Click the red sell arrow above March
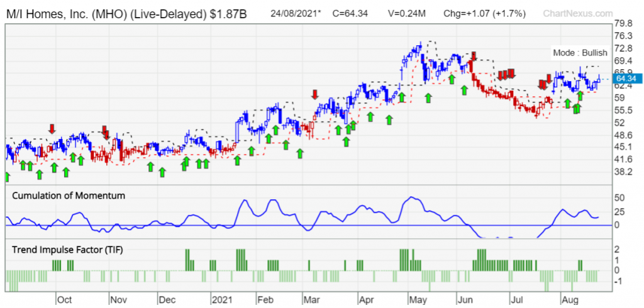The width and height of the screenshot is (644, 308). [x=314, y=94]
